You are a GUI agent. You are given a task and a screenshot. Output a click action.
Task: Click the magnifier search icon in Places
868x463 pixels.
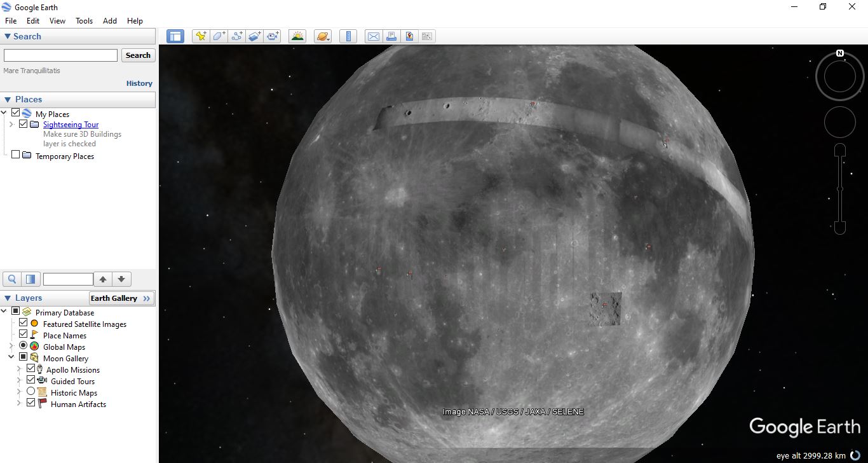tap(11, 279)
